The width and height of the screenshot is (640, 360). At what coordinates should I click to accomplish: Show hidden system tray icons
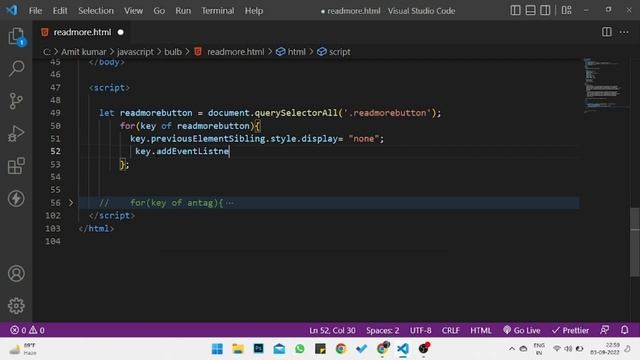click(511, 349)
